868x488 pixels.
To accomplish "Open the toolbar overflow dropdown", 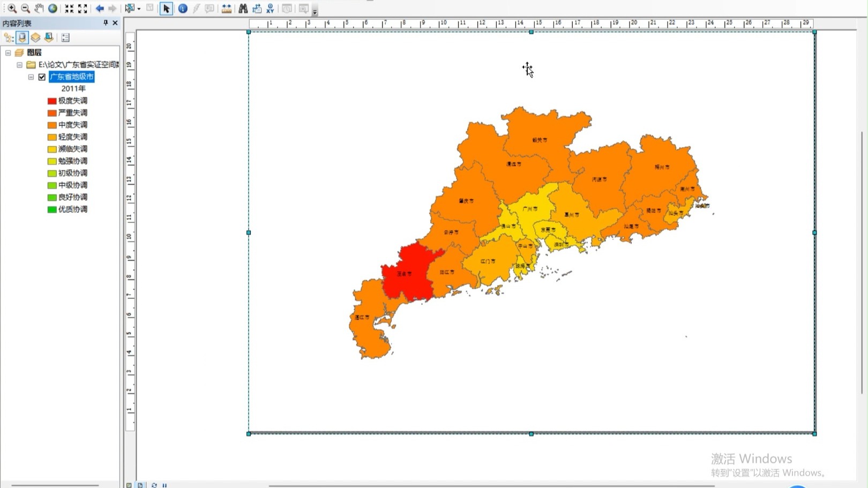I will pyautogui.click(x=315, y=11).
